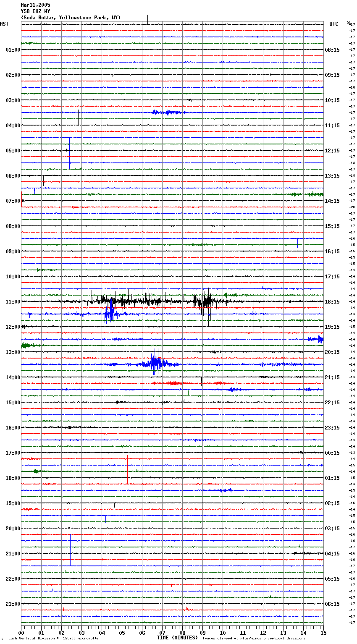The width and height of the screenshot is (357, 644).
Task: Select the 20:15 UTC time label
Action: tap(332, 352)
